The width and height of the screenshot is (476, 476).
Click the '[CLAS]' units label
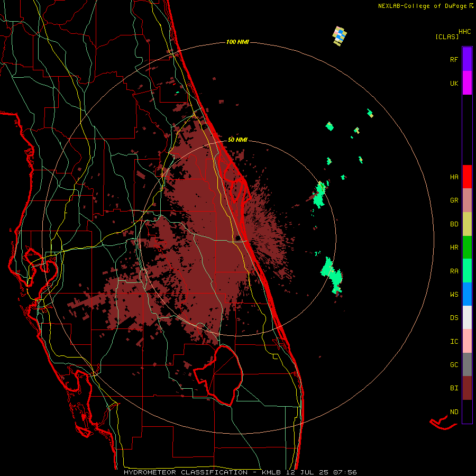pos(447,36)
